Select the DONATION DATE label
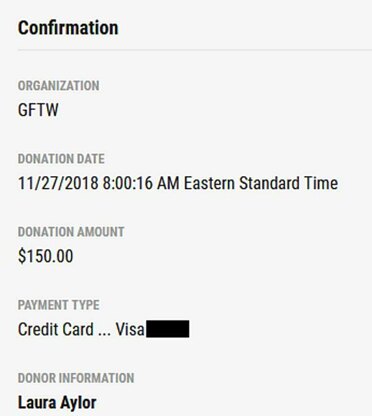Image resolution: width=372 pixels, height=416 pixels. (x=61, y=159)
